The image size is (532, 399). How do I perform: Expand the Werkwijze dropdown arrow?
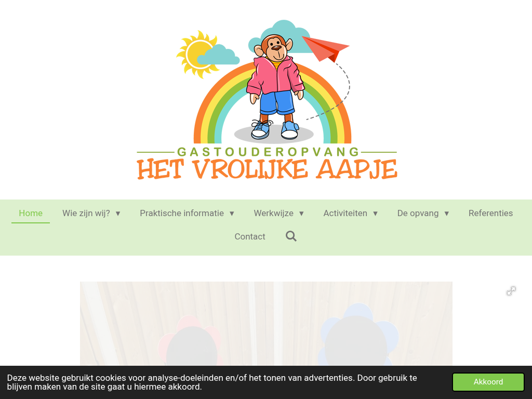[x=301, y=214]
